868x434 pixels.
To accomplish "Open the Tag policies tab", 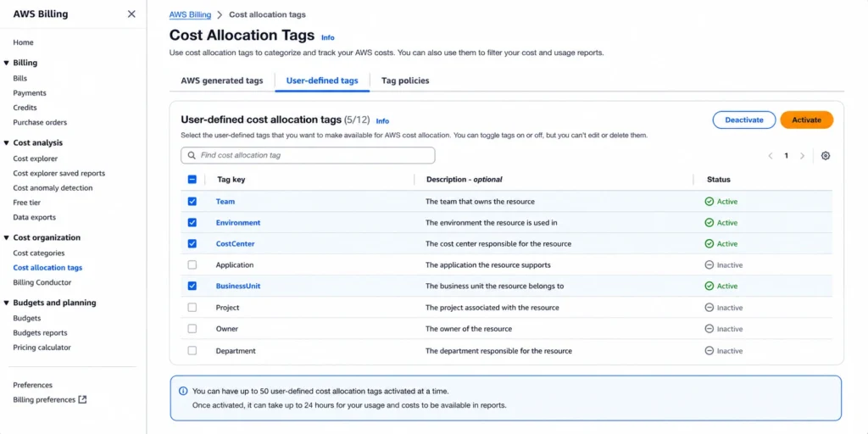I will click(405, 81).
